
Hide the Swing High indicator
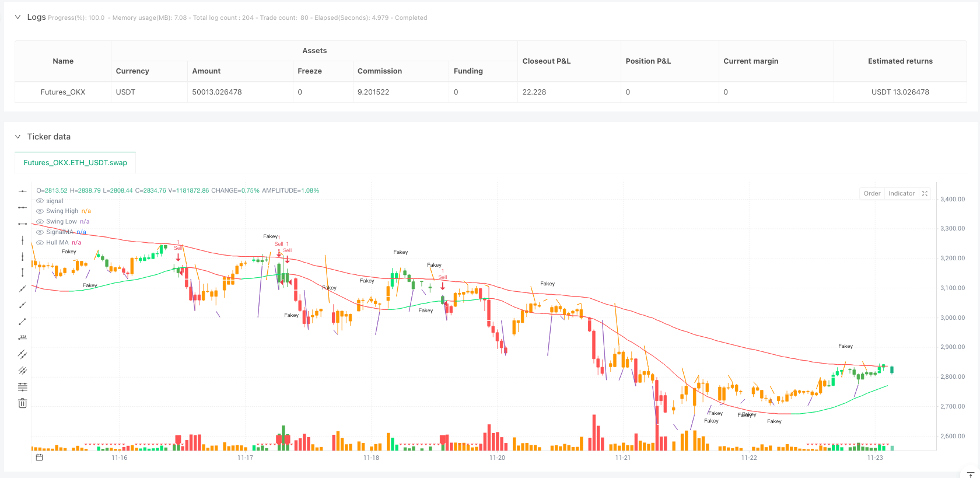click(x=40, y=211)
